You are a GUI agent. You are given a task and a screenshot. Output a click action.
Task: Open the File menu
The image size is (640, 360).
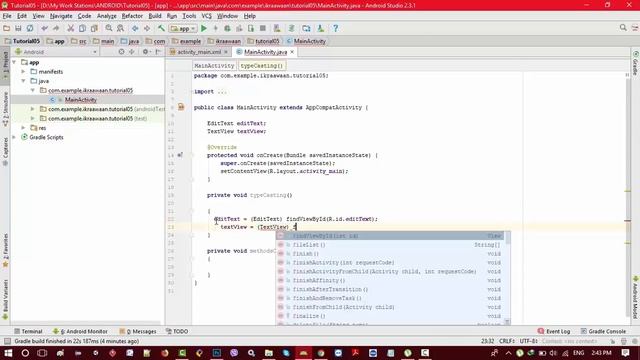(7, 16)
